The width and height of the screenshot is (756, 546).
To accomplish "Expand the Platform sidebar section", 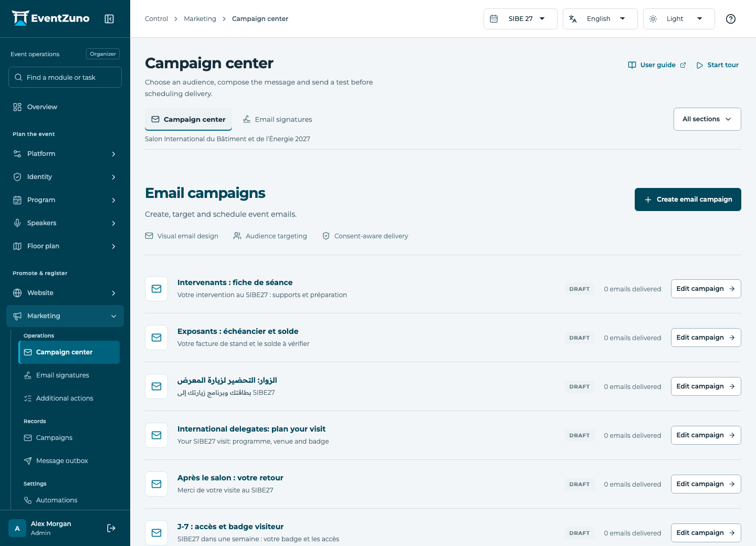I will coord(65,154).
